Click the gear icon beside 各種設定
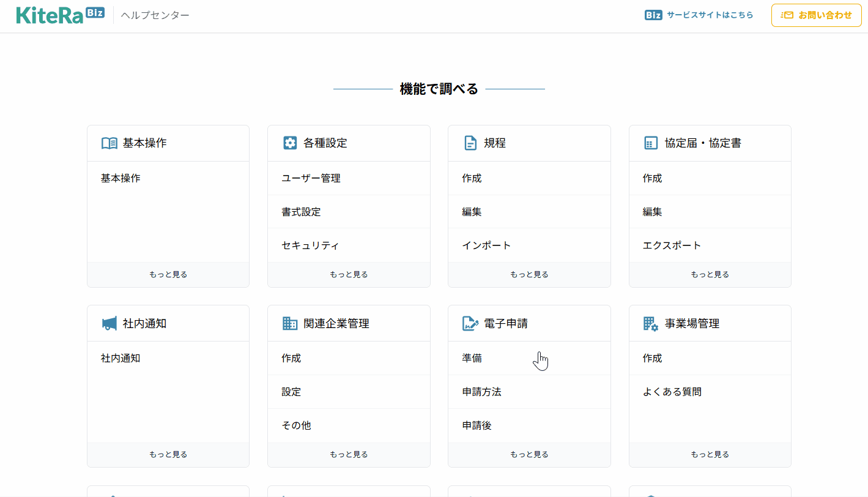 pos(290,143)
